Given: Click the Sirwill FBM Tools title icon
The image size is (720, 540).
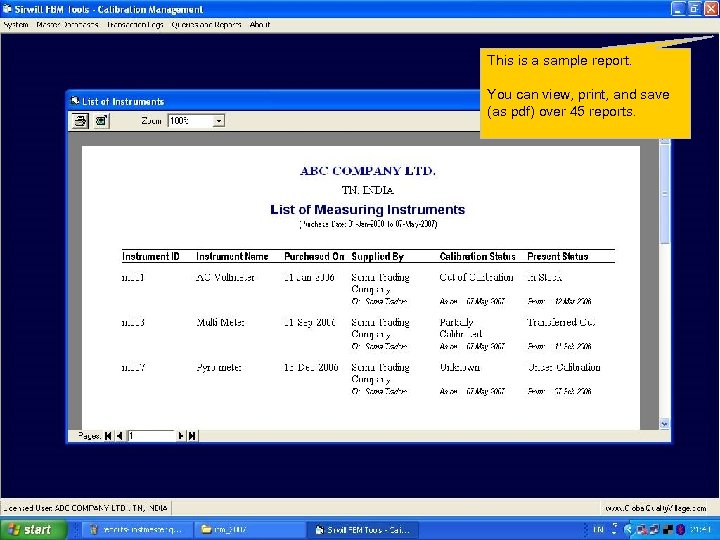Looking at the screenshot, I should pos(7,9).
